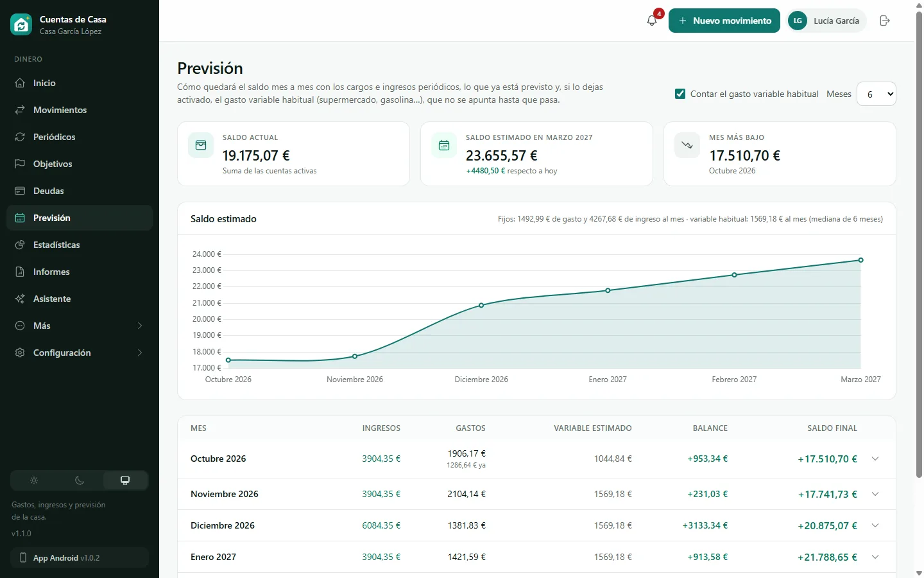The width and height of the screenshot is (924, 578).
Task: Expand the Enero 2027 row details
Action: point(875,557)
